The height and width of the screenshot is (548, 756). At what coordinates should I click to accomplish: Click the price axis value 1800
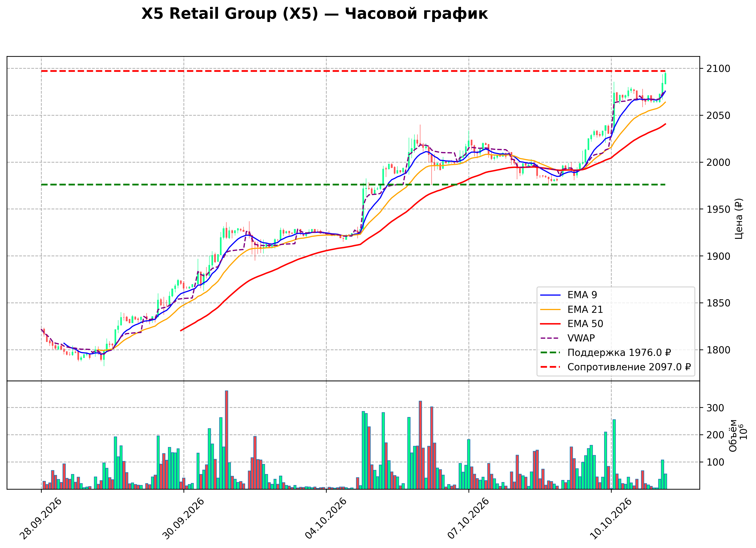[718, 350]
